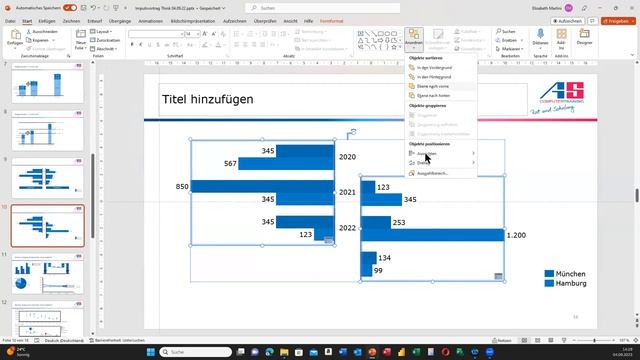The image size is (640, 360).
Task: Open the Animationen tab
Action: [150, 21]
